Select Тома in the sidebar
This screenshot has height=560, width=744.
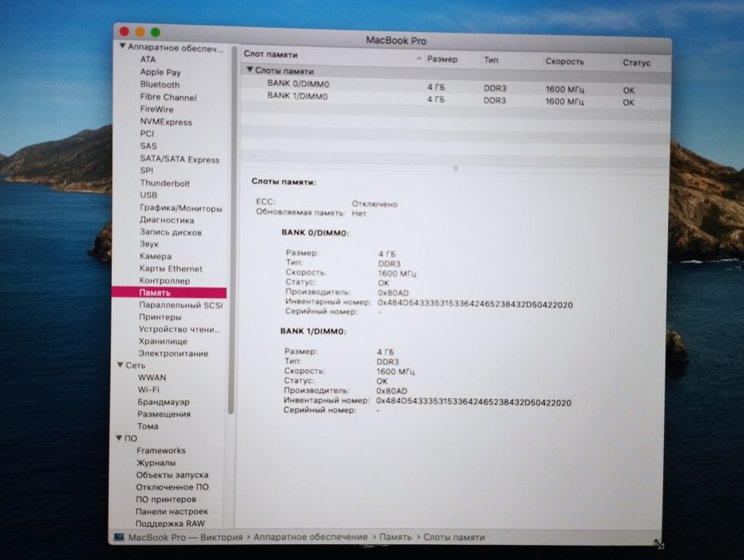click(x=147, y=426)
